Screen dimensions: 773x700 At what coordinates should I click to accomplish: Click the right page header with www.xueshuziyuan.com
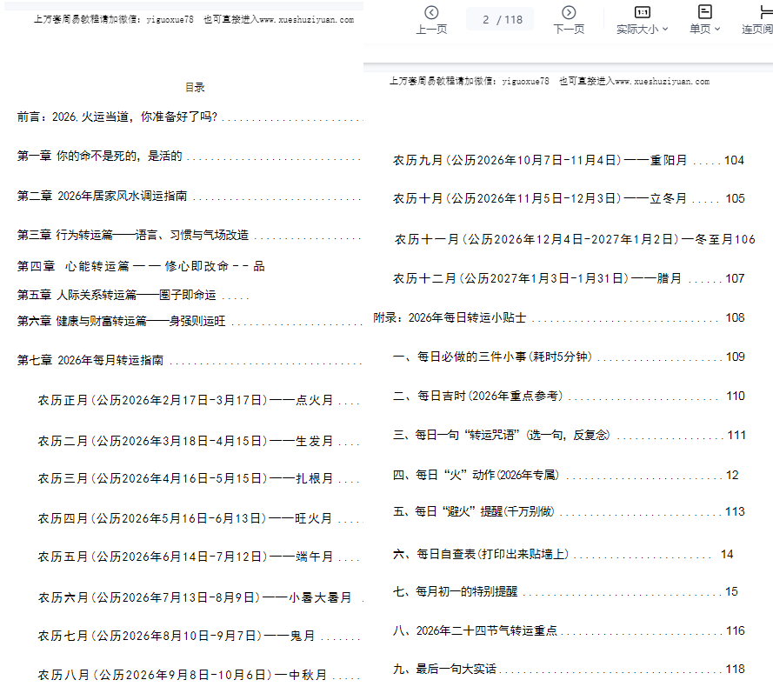click(x=550, y=82)
